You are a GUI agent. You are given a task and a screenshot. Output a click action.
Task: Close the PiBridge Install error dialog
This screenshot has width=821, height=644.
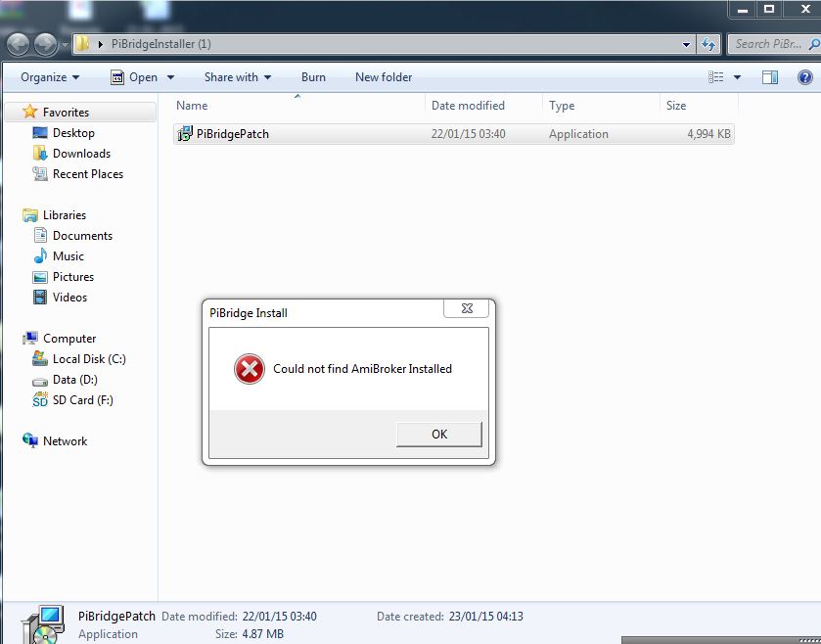click(467, 308)
